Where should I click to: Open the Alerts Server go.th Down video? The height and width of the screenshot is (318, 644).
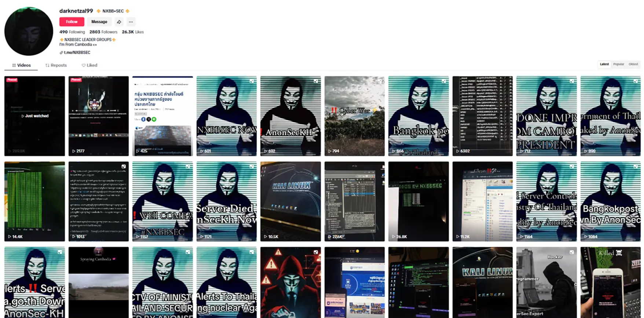pos(34,282)
